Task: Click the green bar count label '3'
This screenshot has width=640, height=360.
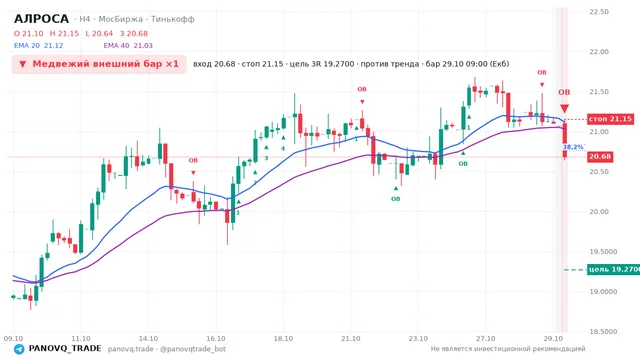Action: [267, 158]
